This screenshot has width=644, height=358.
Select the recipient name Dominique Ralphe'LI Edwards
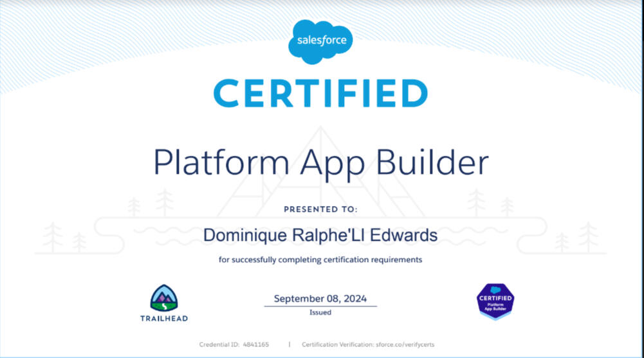click(320, 236)
